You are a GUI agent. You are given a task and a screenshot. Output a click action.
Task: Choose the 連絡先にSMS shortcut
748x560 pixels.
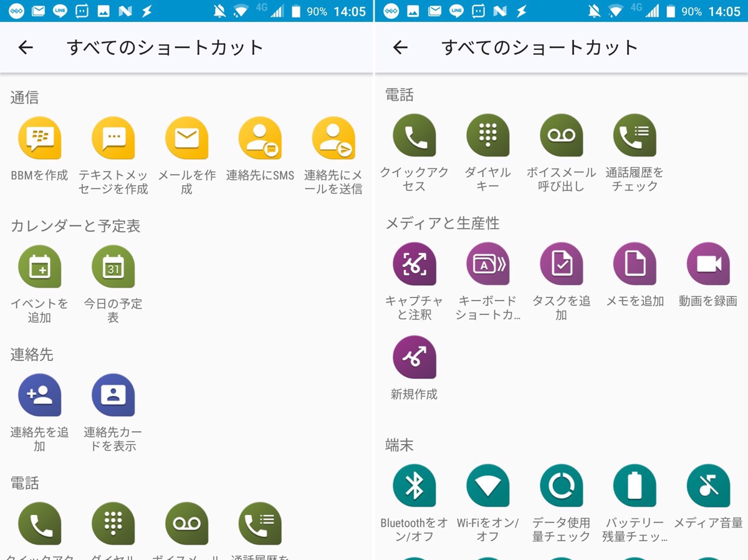260,138
